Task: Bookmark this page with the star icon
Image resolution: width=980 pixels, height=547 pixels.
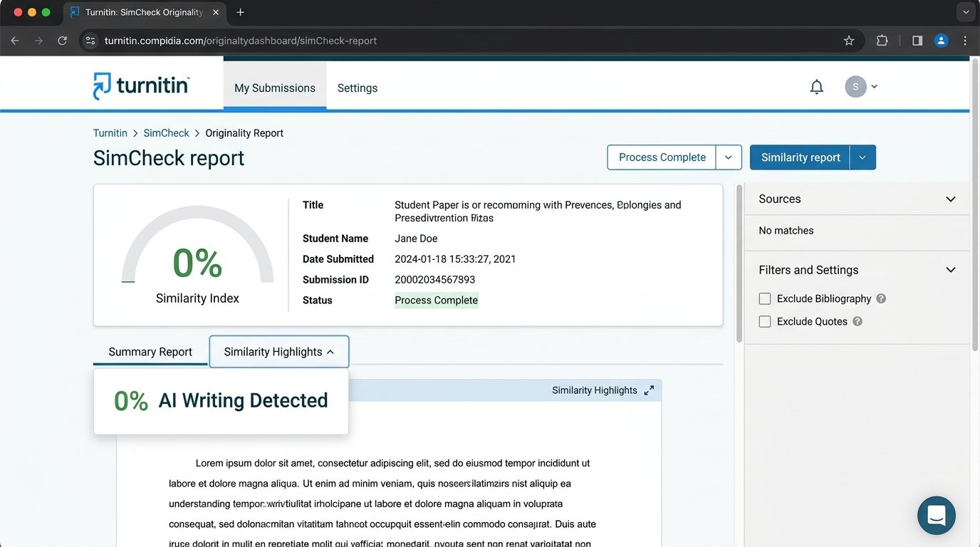Action: tap(849, 41)
